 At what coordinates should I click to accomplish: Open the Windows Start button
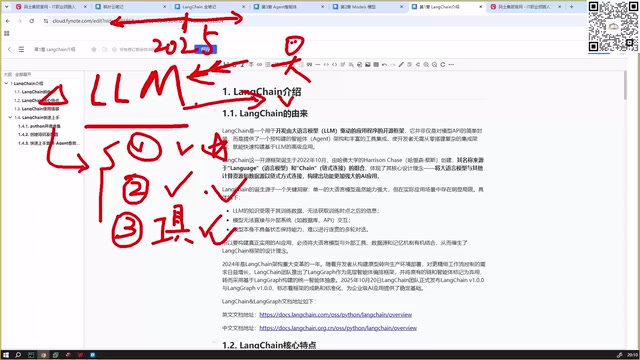[6, 355]
